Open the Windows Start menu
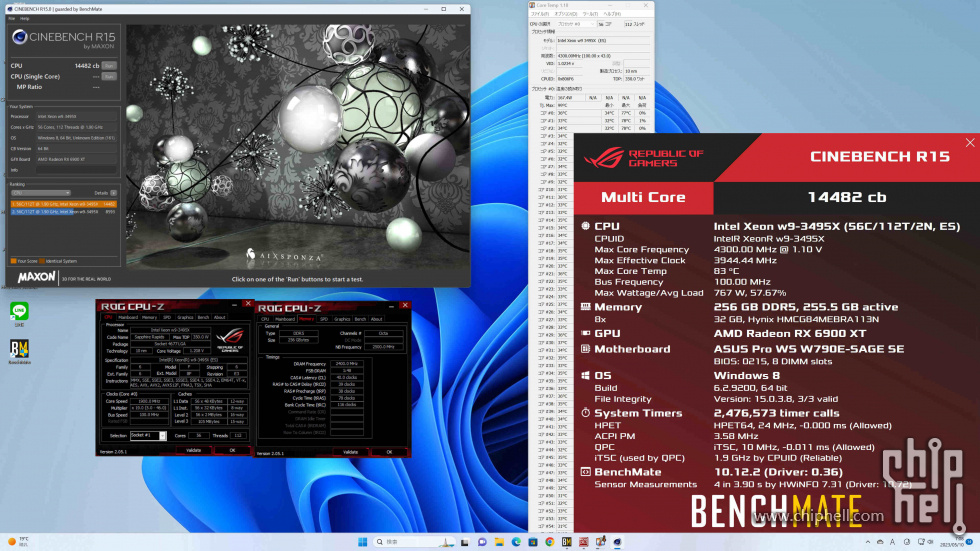Screen dimensions: 980x551 [362, 542]
